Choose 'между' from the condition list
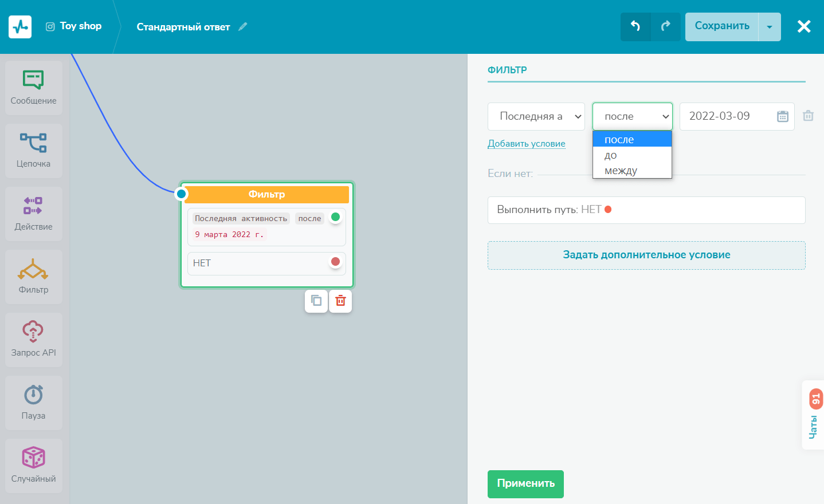This screenshot has width=824, height=504. coord(621,171)
